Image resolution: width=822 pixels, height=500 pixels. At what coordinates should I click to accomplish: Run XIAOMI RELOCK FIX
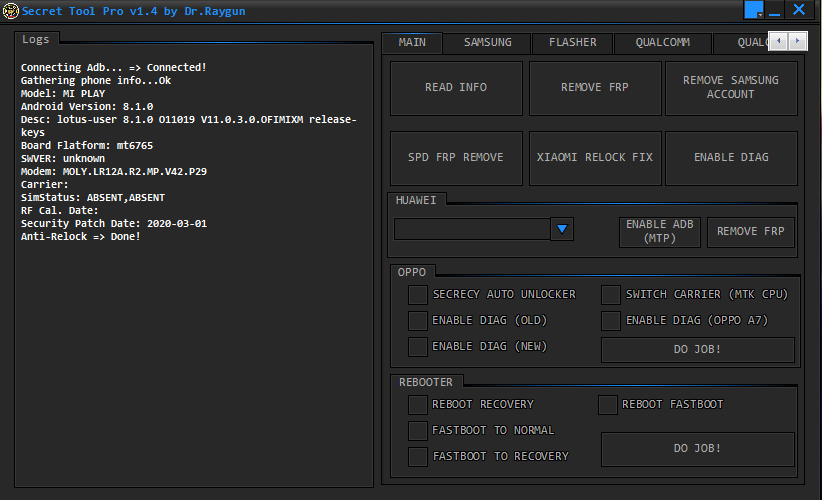pos(594,158)
